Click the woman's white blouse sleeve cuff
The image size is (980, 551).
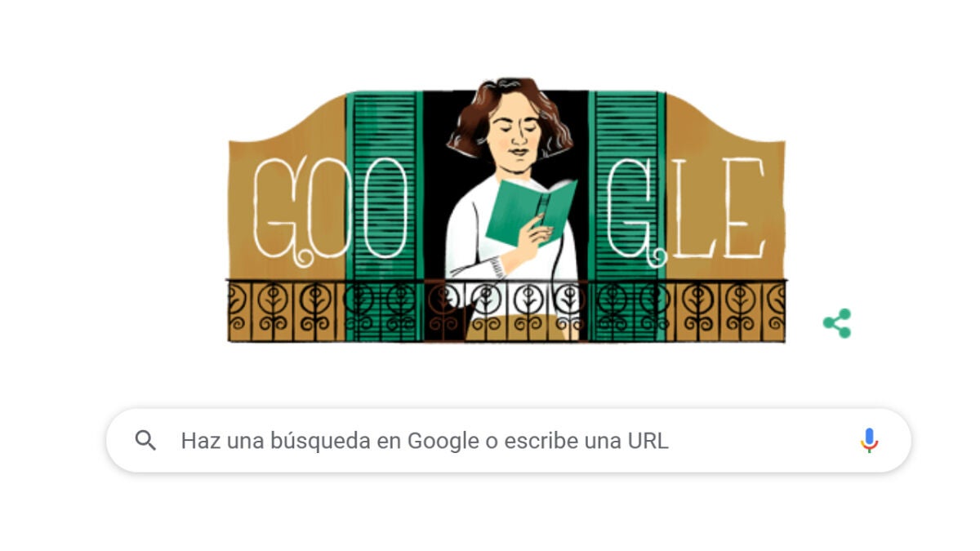493,269
